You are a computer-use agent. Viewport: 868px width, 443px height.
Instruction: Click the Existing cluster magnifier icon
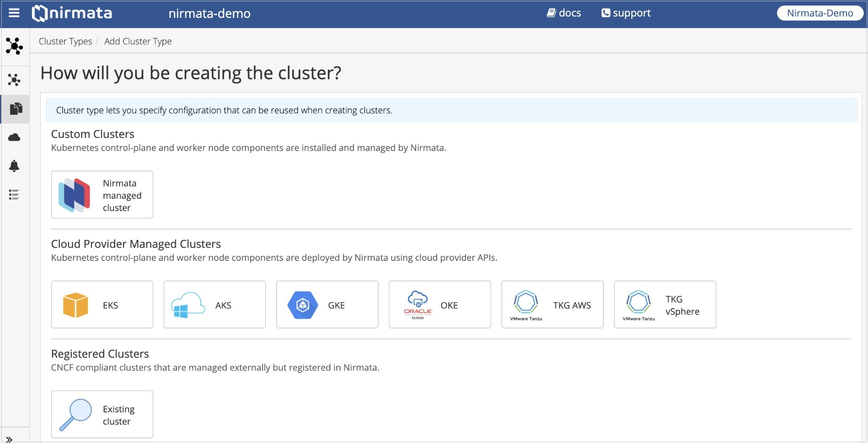(x=75, y=415)
